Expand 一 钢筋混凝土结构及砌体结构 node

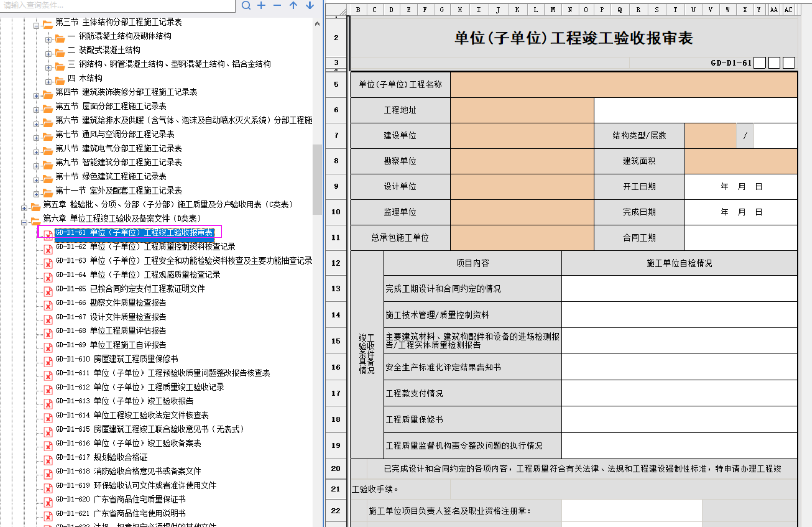coord(49,39)
